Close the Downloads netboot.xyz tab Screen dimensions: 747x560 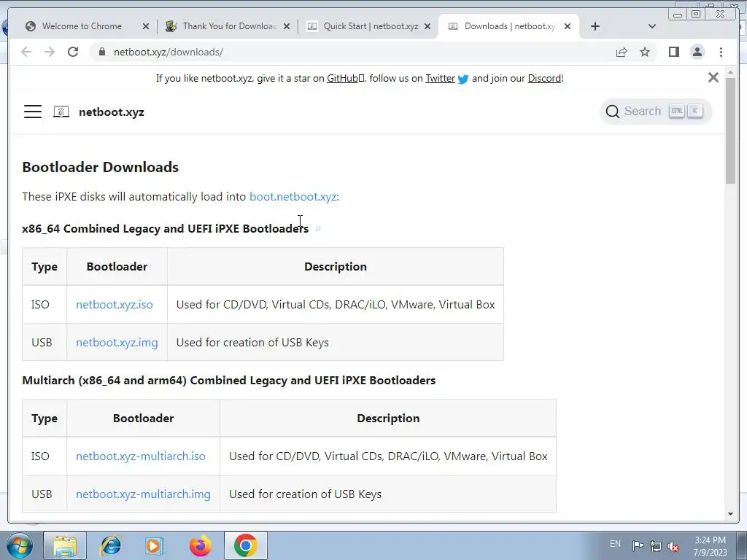(568, 26)
